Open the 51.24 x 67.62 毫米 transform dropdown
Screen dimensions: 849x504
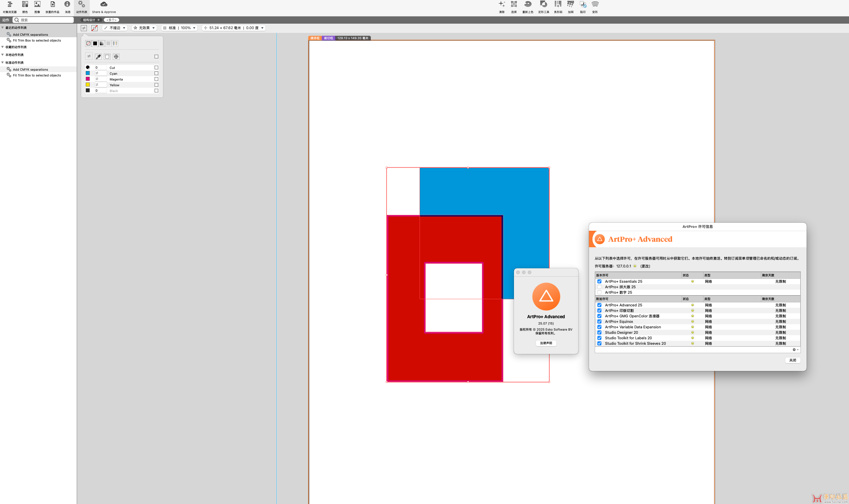point(234,28)
